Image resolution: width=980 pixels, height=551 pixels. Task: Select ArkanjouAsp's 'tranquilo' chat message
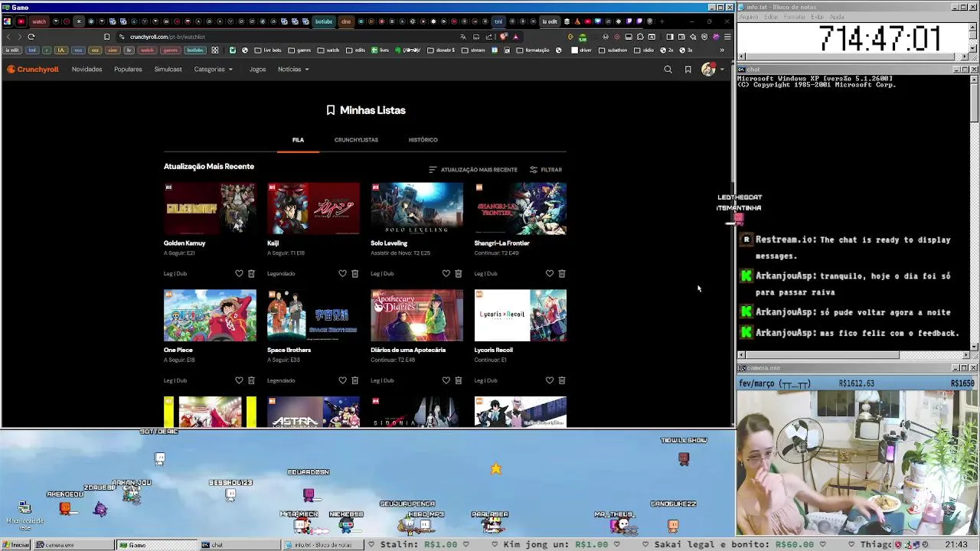[853, 284]
